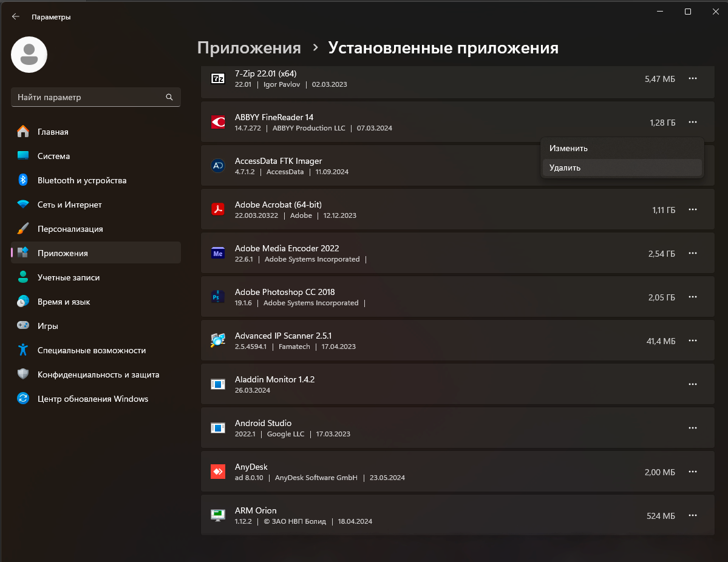Click the Adobe Acrobat app icon
728x562 pixels.
click(218, 209)
